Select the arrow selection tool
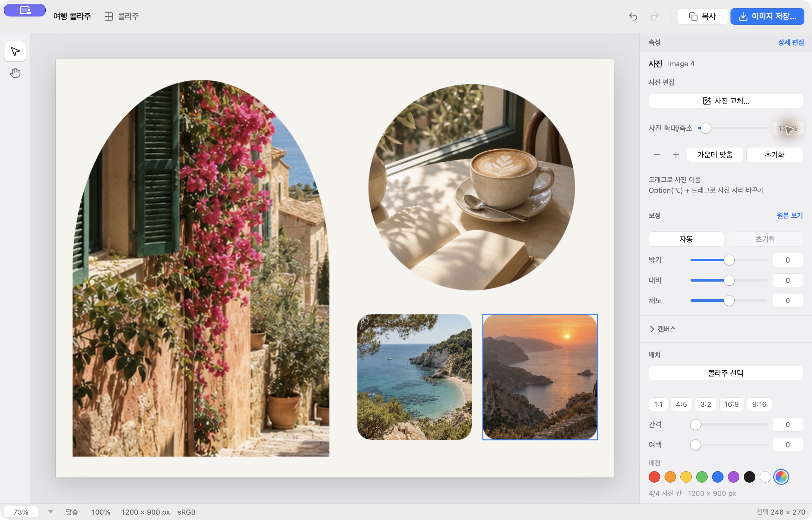The height and width of the screenshot is (520, 812). (15, 51)
